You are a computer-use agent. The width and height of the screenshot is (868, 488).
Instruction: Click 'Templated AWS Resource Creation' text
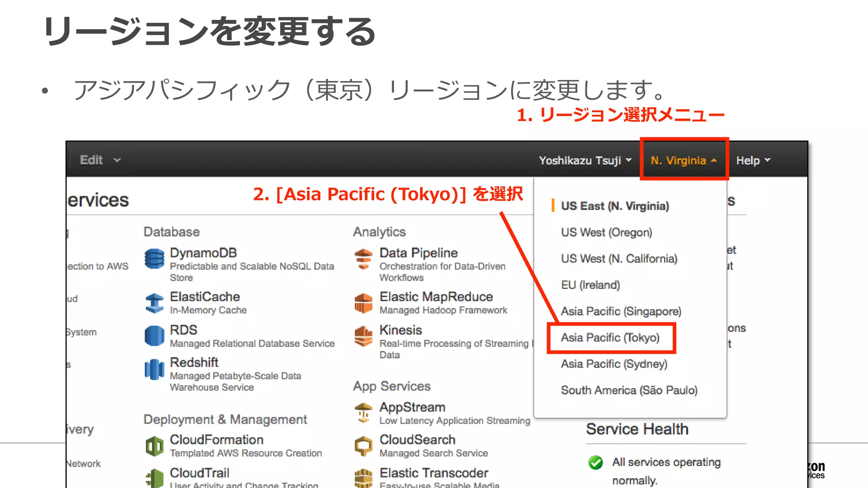pos(246,453)
